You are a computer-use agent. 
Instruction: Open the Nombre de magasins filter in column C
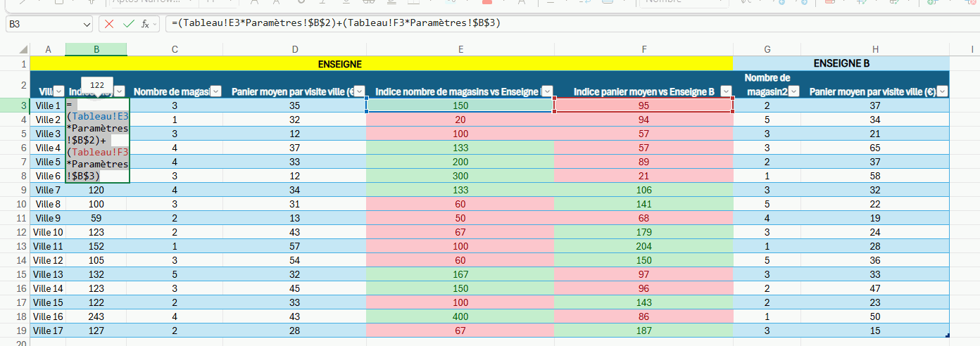(x=215, y=91)
